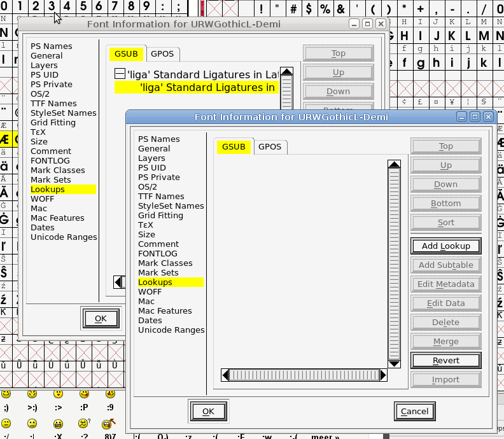The width and height of the screenshot is (504, 439).
Task: Click Edit Data button
Action: pos(446,303)
